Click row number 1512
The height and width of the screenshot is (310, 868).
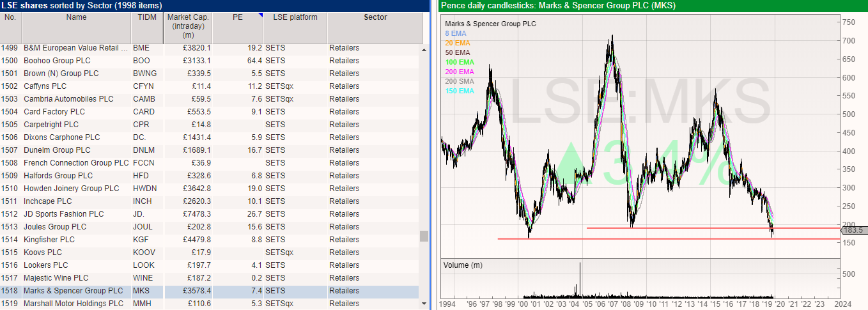pos(11,214)
